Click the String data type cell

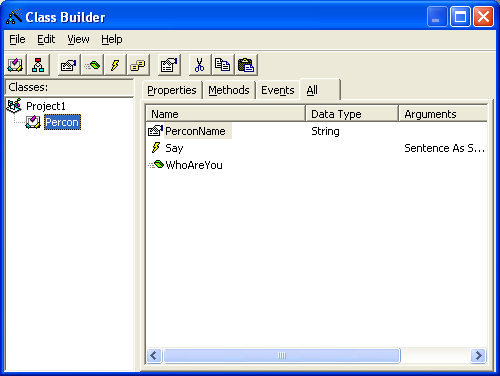tap(325, 131)
